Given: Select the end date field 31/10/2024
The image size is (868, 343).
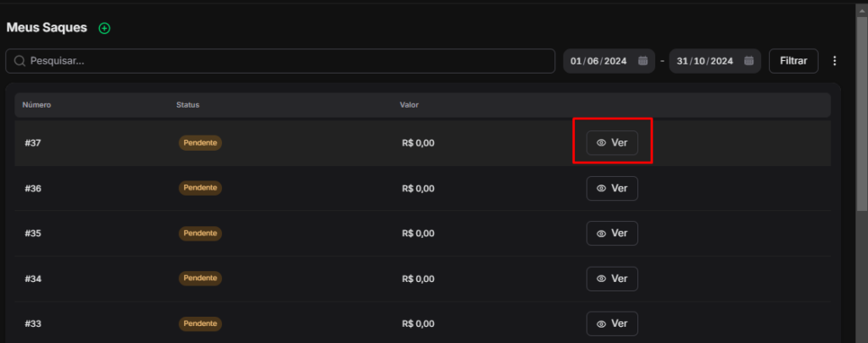Looking at the screenshot, I should (x=704, y=61).
